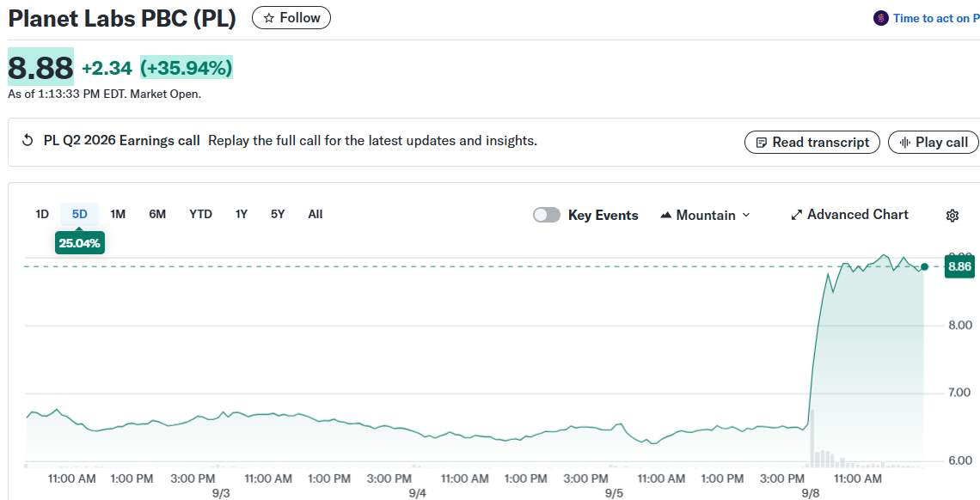
Task: Follow Planet Labs PBC stock
Action: tap(291, 18)
